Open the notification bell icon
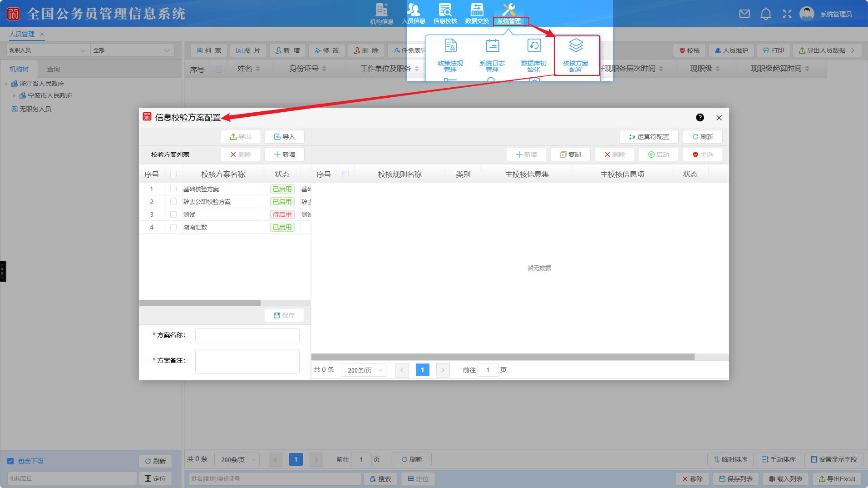The height and width of the screenshot is (488, 868). [x=766, y=14]
